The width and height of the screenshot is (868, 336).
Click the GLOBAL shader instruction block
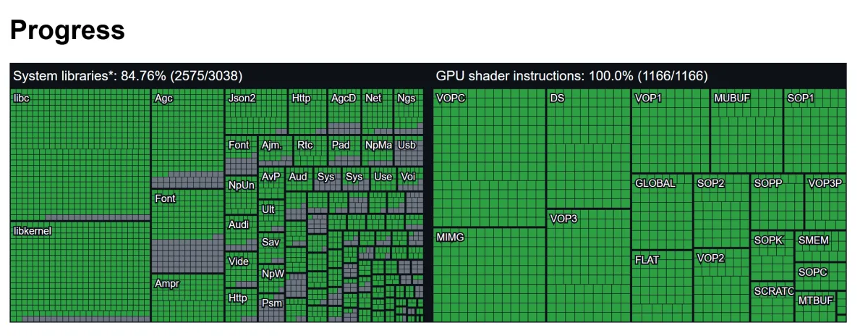tap(663, 211)
